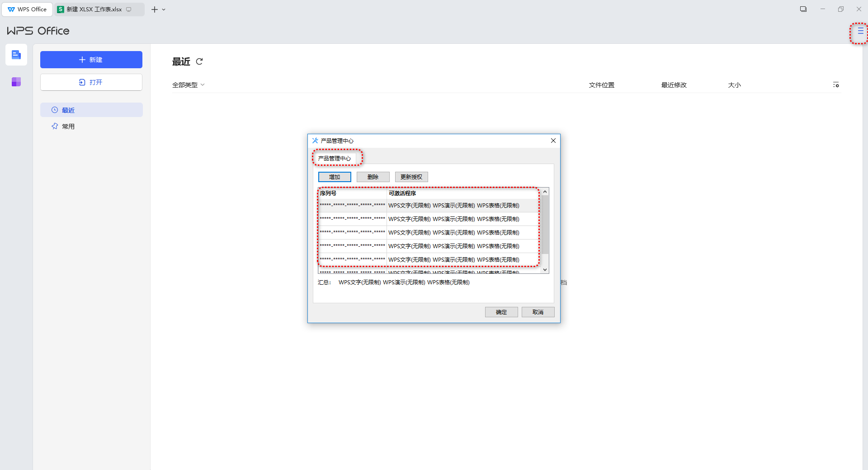The width and height of the screenshot is (868, 470).
Task: Select the 产品管理中心 tab in dialog
Action: pyautogui.click(x=335, y=158)
